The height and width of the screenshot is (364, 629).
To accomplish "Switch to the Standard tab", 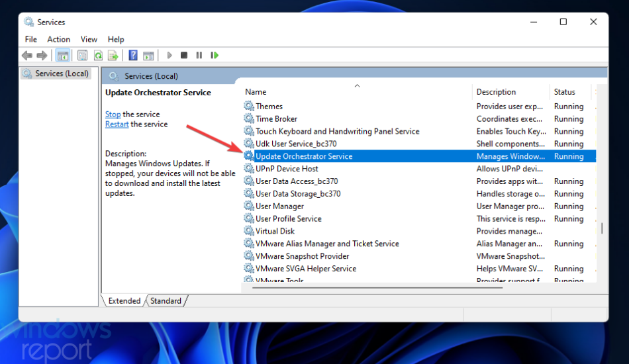I will (x=166, y=300).
